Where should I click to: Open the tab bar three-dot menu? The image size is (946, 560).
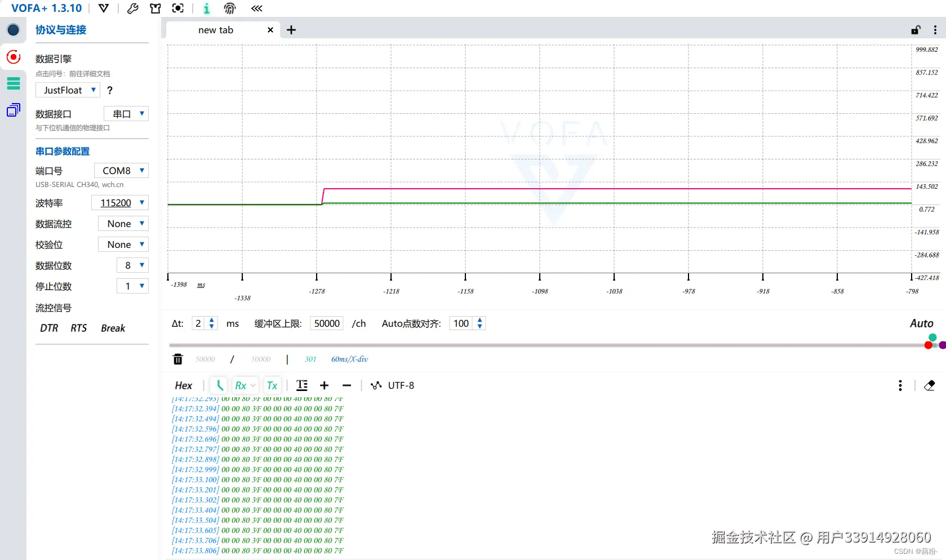935,30
